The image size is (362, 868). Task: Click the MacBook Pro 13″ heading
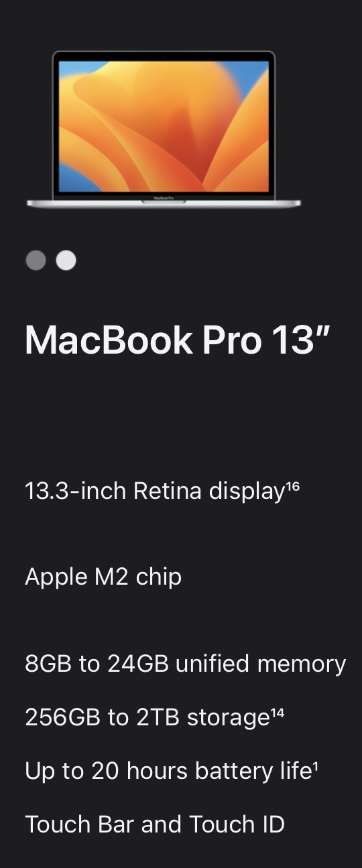tap(178, 340)
